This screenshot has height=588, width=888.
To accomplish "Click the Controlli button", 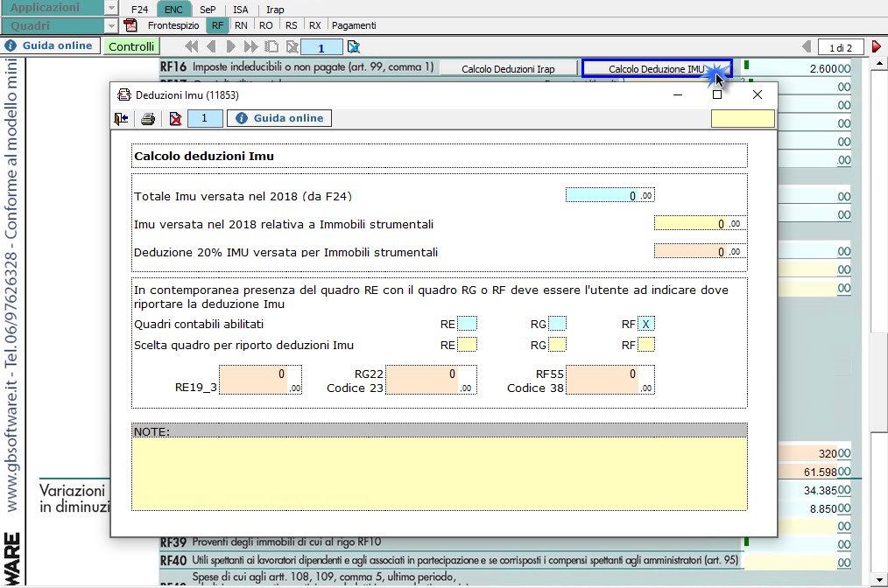I will pyautogui.click(x=131, y=46).
